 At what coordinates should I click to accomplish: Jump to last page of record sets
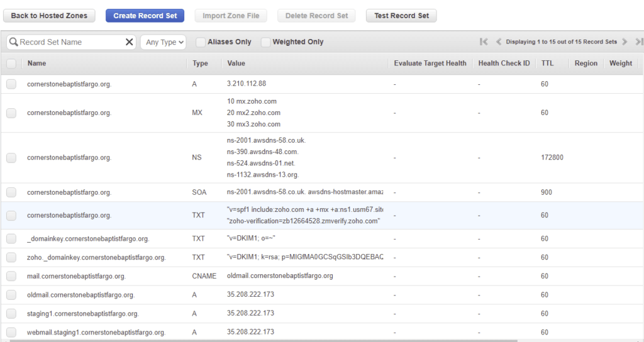click(x=639, y=41)
